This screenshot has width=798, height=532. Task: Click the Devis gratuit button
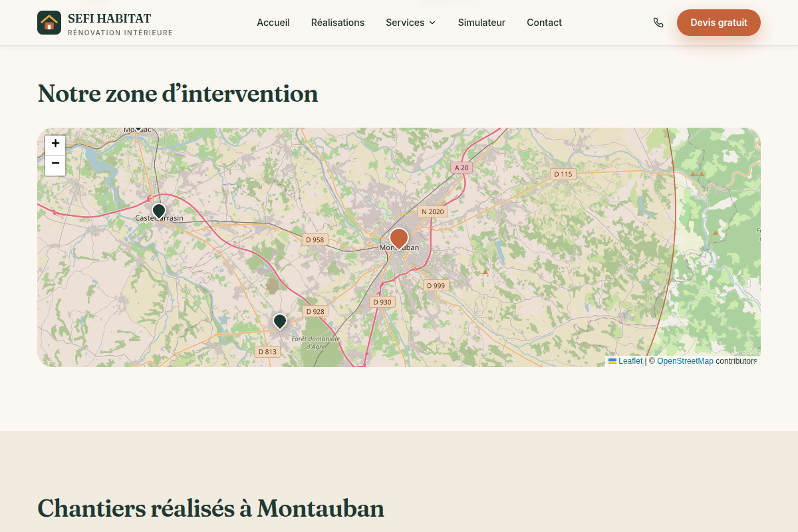[719, 23]
